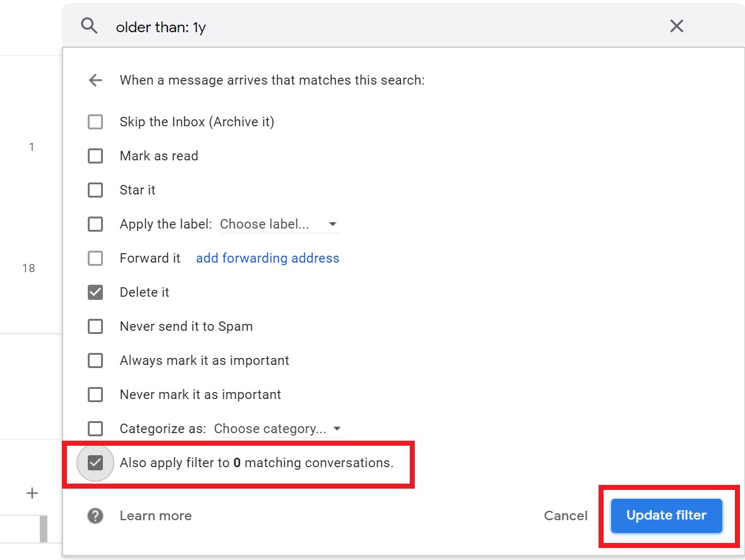This screenshot has width=745, height=560.
Task: Uncheck the Delete it action
Action: click(95, 292)
